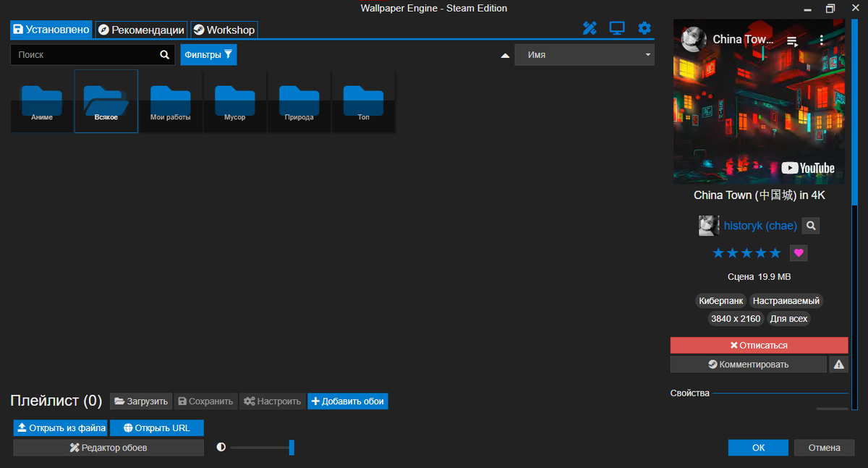Open the YouTube video options menu

[821, 40]
